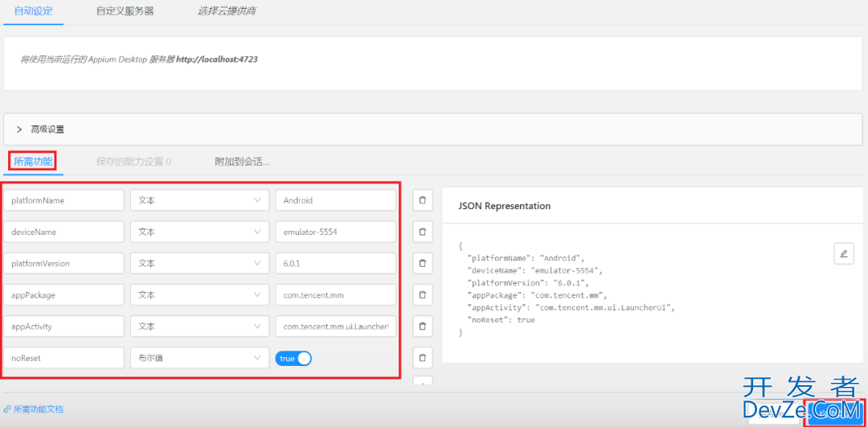
Task: Edit the Android value field
Action: pyautogui.click(x=336, y=200)
